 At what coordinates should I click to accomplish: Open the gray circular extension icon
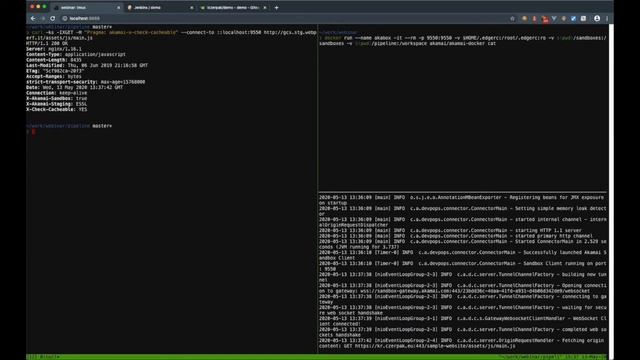(x=564, y=18)
